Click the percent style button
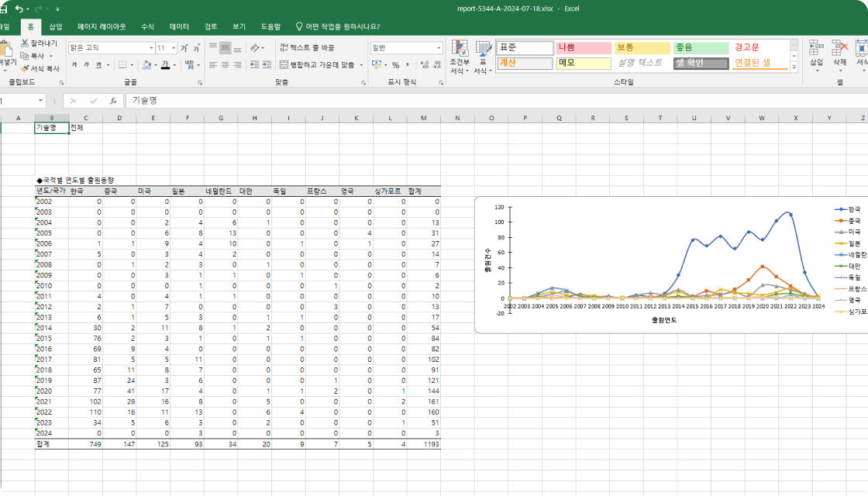Screen dimensions: 868x496 395,65
